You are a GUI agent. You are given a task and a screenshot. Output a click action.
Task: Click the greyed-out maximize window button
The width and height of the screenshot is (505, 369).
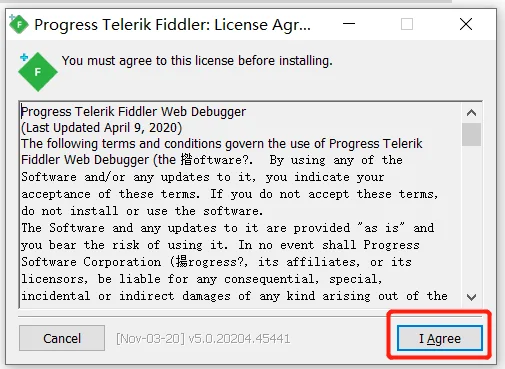407,24
